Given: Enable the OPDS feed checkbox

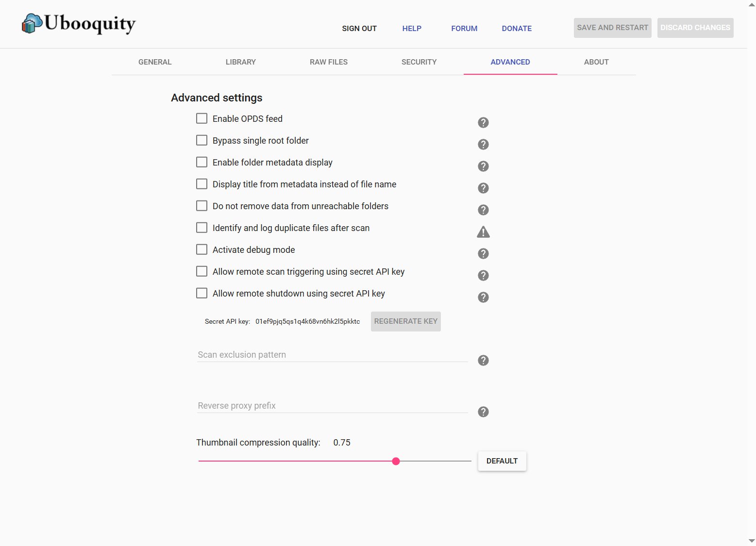Looking at the screenshot, I should point(202,118).
